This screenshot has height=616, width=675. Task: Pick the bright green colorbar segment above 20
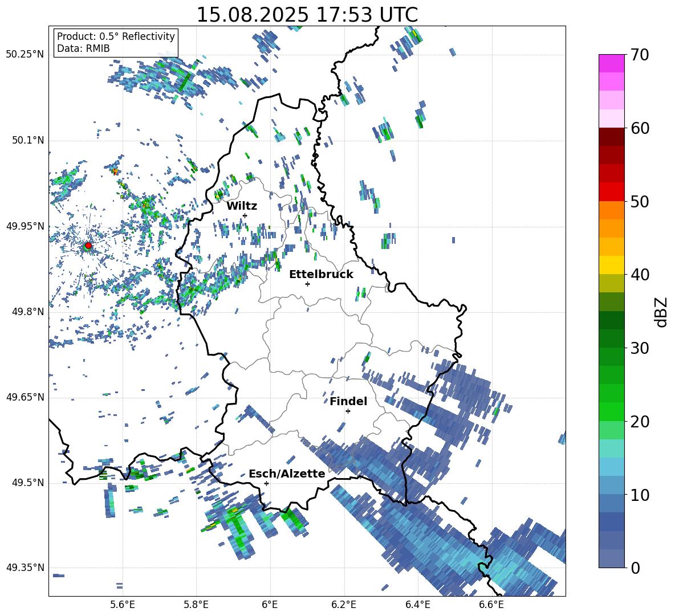point(611,411)
